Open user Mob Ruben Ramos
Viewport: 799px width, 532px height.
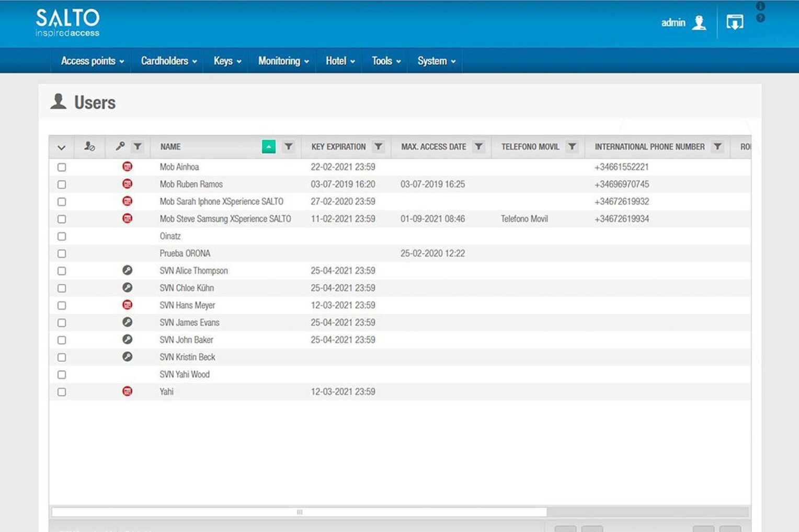pyautogui.click(x=191, y=184)
